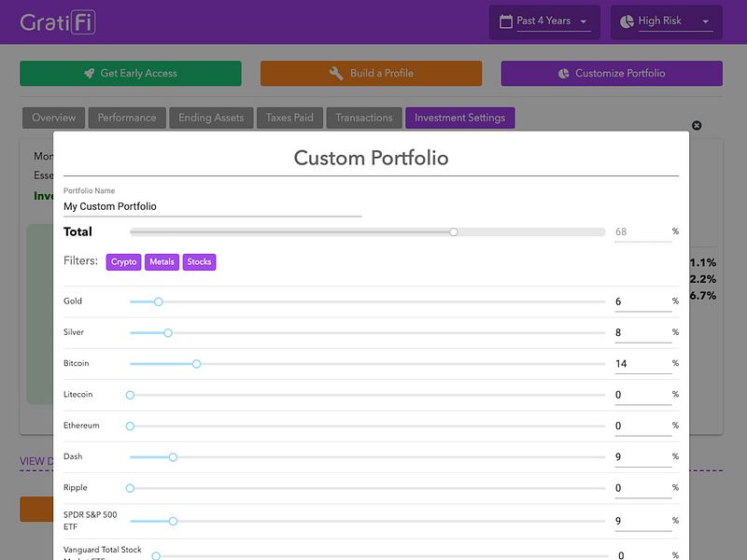Toggle the Stocks filter

click(x=199, y=262)
